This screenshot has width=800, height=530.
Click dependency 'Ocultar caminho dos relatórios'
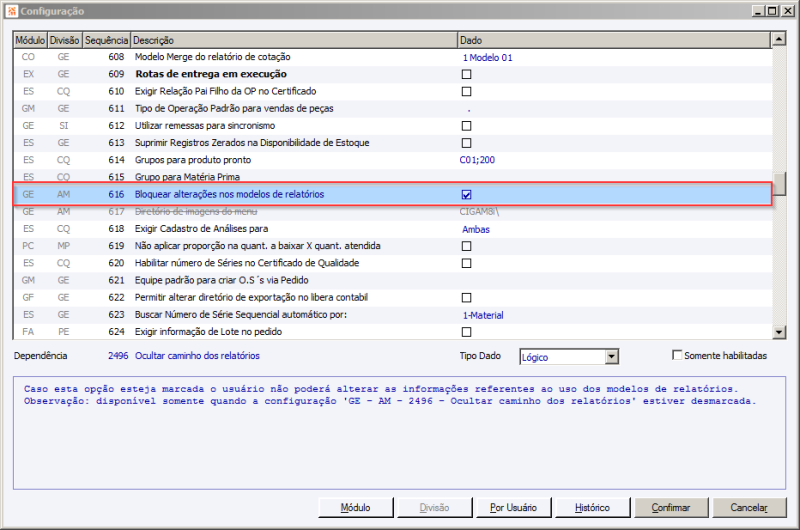(x=197, y=356)
